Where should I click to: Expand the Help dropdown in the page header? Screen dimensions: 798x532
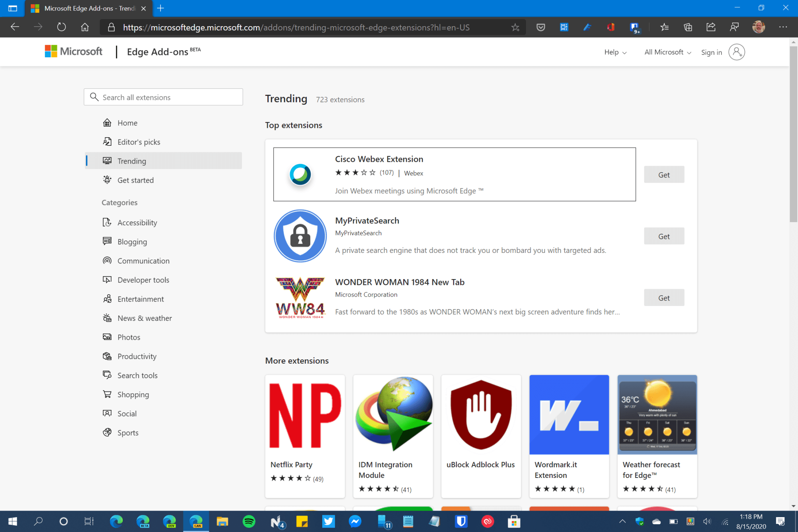click(x=615, y=52)
